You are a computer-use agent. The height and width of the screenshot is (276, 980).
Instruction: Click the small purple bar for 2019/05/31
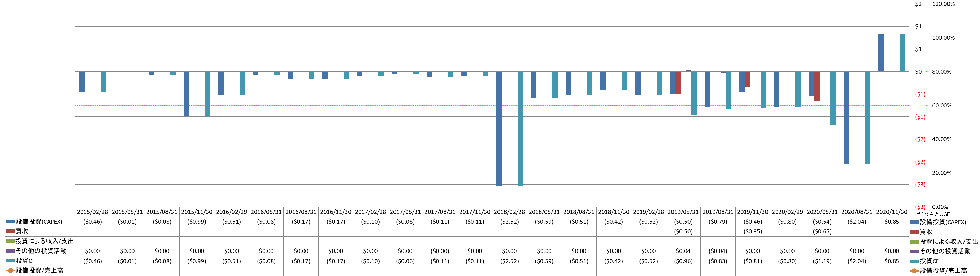(689, 71)
